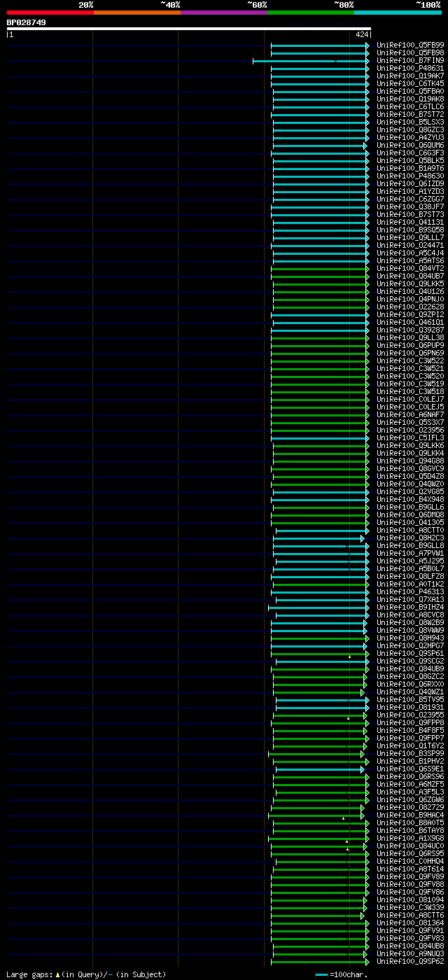The width and height of the screenshot is (448, 980).
Task: Click the UniRef100_A5ATS6 label
Action: [x=410, y=260]
